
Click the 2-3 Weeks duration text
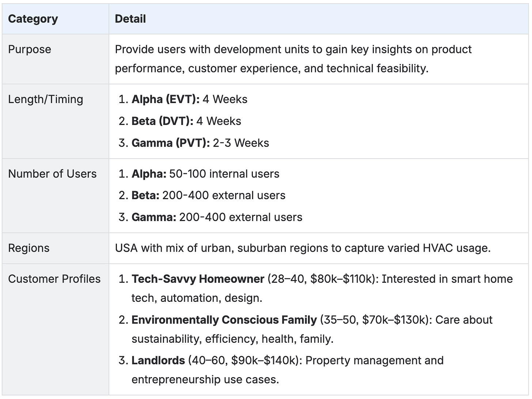coord(241,143)
